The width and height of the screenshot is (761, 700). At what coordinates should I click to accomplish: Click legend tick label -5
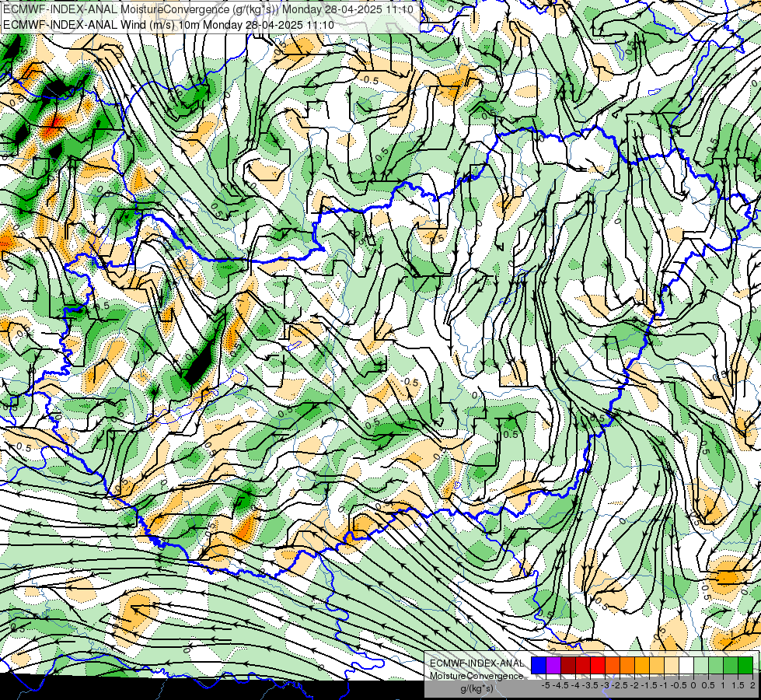(x=546, y=685)
